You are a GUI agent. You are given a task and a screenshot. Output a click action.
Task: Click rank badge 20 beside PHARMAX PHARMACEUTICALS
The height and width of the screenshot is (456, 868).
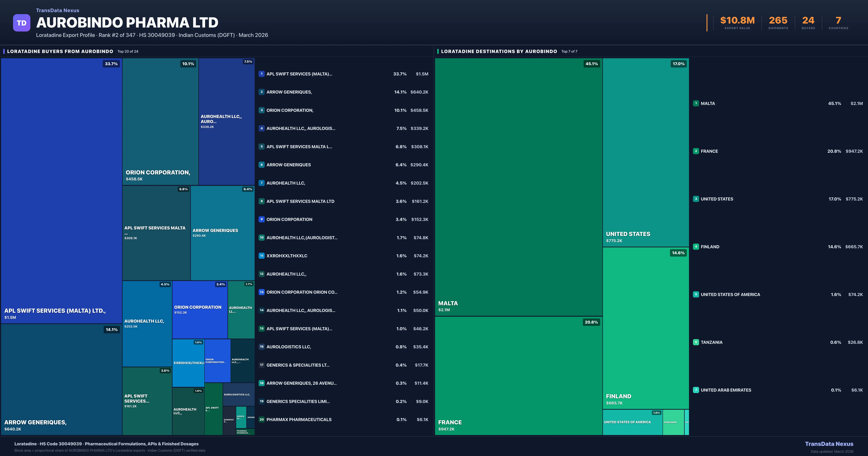tap(261, 419)
